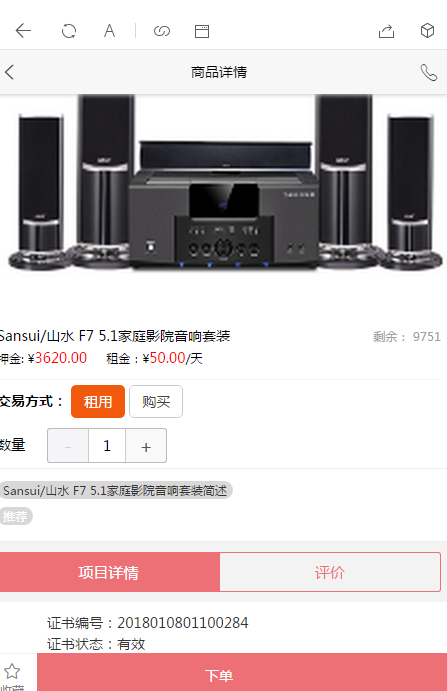The image size is (447, 691).
Task: Switch to the 项目详情 tab
Action: [x=109, y=572]
